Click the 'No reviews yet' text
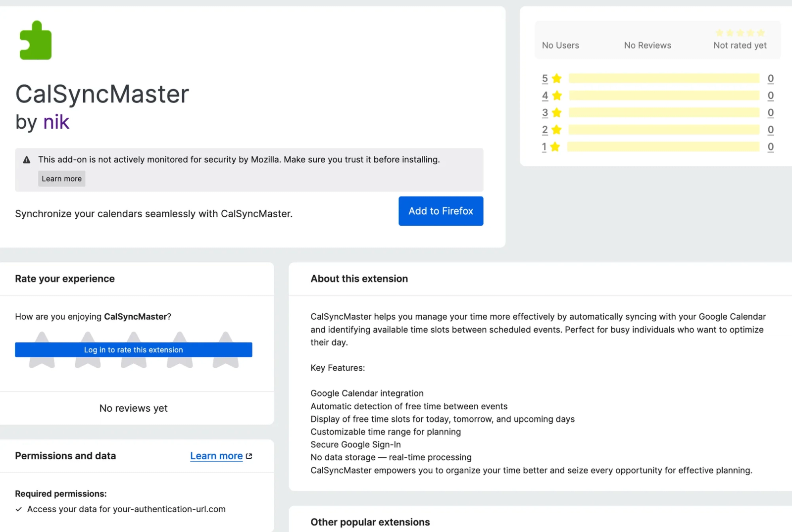This screenshot has width=792, height=532. click(134, 408)
